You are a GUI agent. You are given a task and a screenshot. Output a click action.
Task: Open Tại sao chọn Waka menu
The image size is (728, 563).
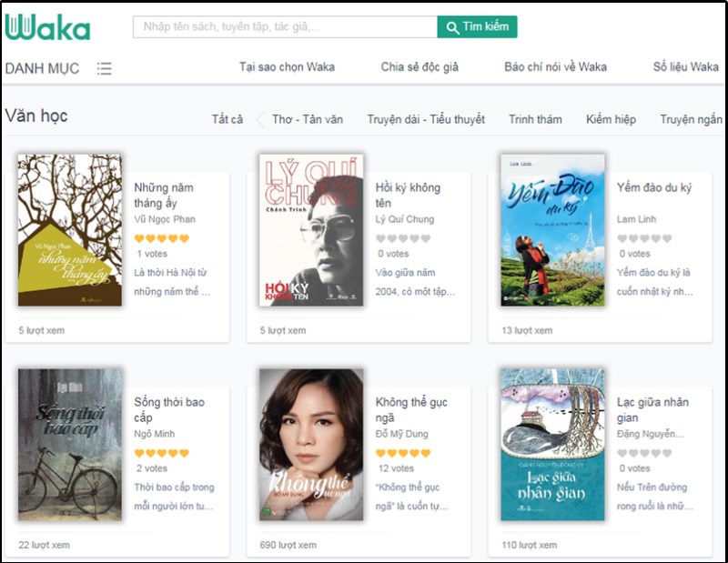287,67
